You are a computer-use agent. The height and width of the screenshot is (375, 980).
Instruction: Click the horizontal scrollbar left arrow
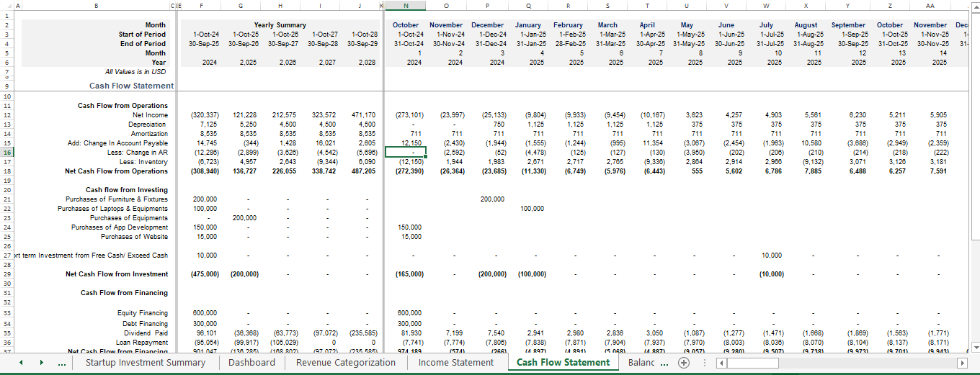[x=722, y=363]
